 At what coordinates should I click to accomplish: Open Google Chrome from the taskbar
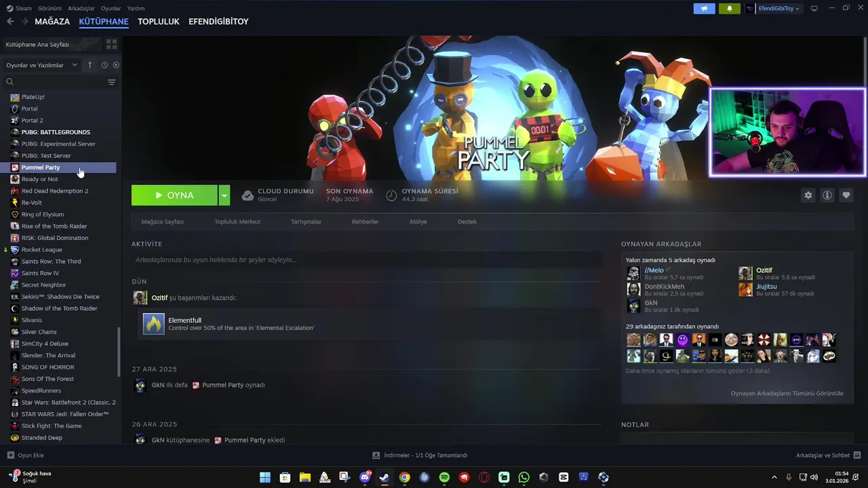click(x=404, y=477)
